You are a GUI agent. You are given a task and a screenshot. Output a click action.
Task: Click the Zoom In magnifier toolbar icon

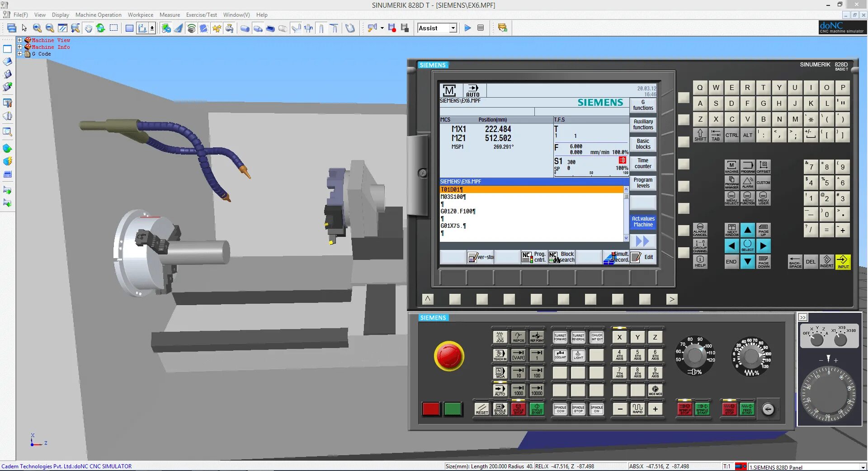(37, 28)
